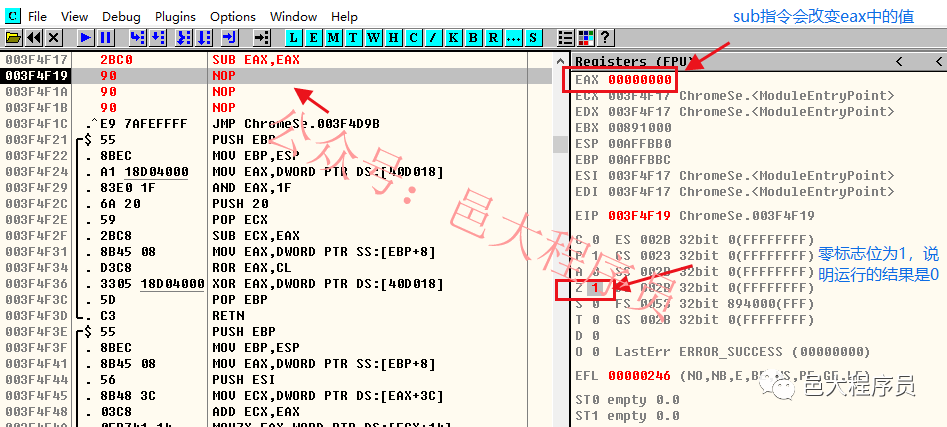
Task: Show Breakpoints window via B icon
Action: coord(473,38)
